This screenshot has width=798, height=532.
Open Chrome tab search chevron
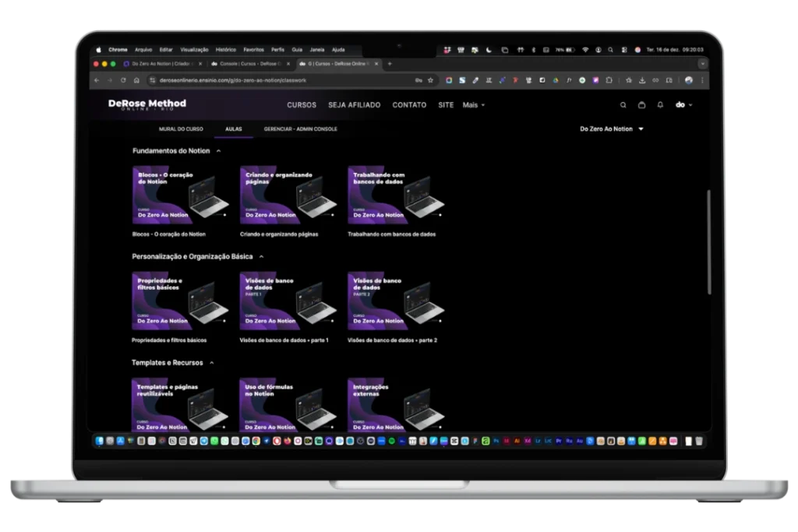703,64
